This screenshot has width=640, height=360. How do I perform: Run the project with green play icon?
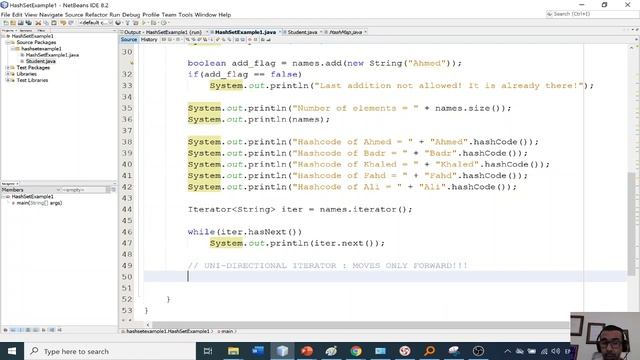point(144,23)
